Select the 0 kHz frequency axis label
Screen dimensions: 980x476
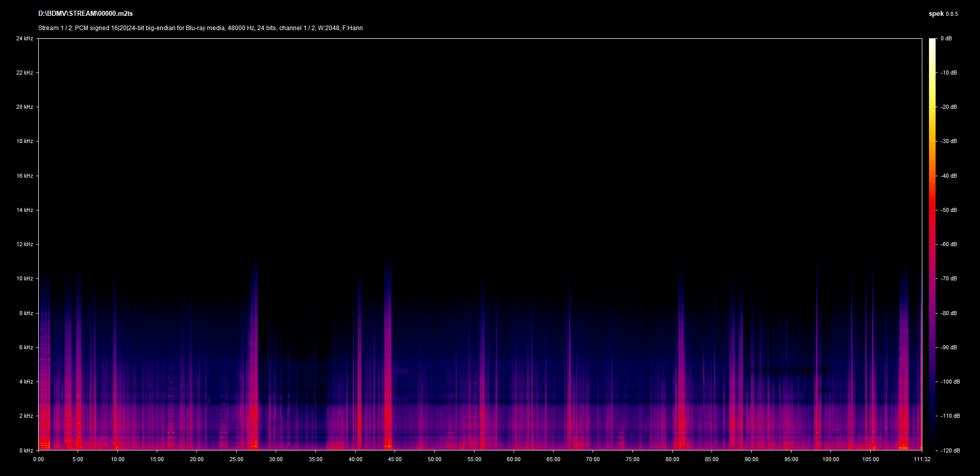[26, 450]
